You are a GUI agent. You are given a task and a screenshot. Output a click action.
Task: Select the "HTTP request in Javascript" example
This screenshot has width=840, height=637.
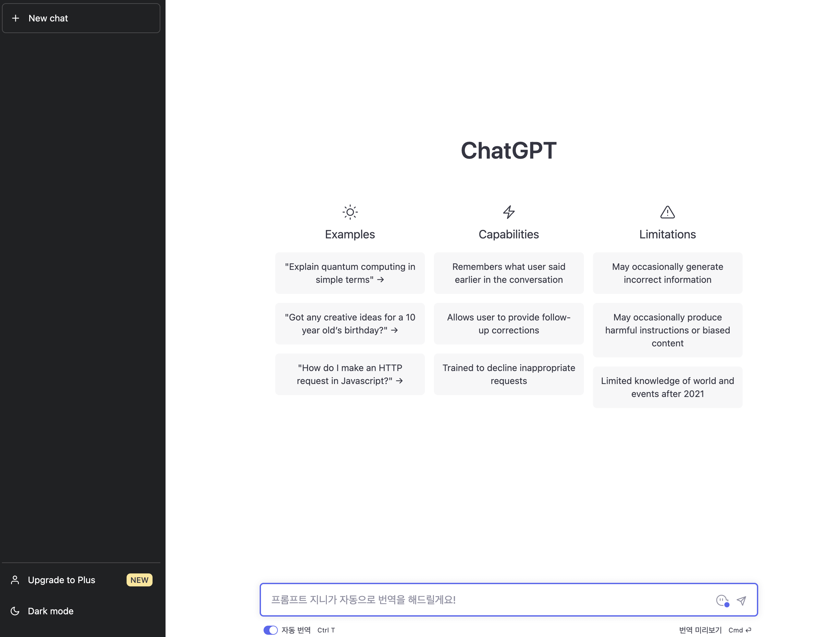pos(350,374)
